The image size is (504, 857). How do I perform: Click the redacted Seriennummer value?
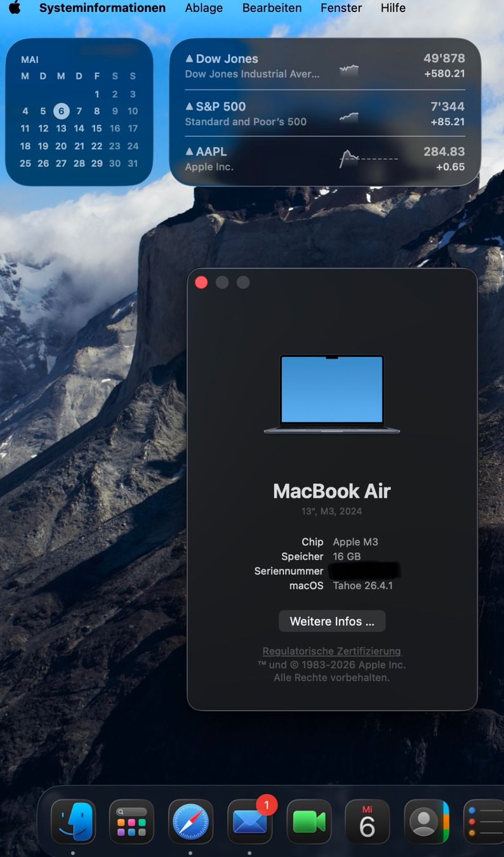[364, 571]
